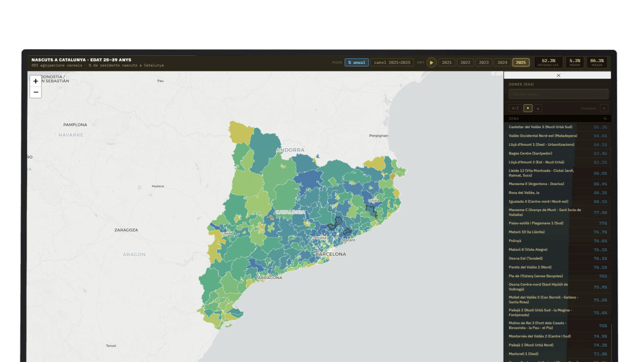644x362 pixels.
Task: Click the 52.3% MITJANA CAT. badge
Action: click(549, 62)
